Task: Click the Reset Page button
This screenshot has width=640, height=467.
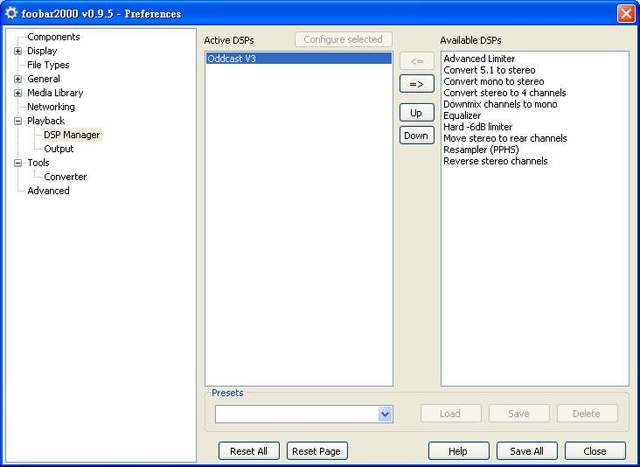Action: click(317, 451)
